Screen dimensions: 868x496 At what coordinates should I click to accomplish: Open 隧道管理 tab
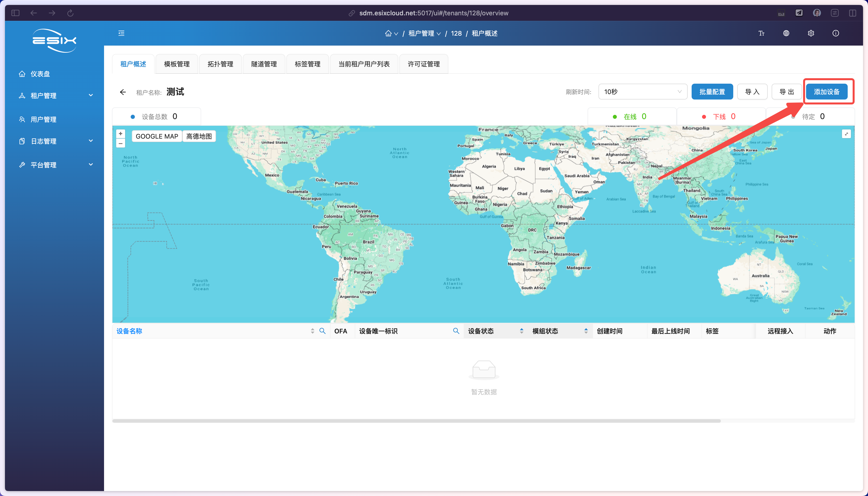264,64
